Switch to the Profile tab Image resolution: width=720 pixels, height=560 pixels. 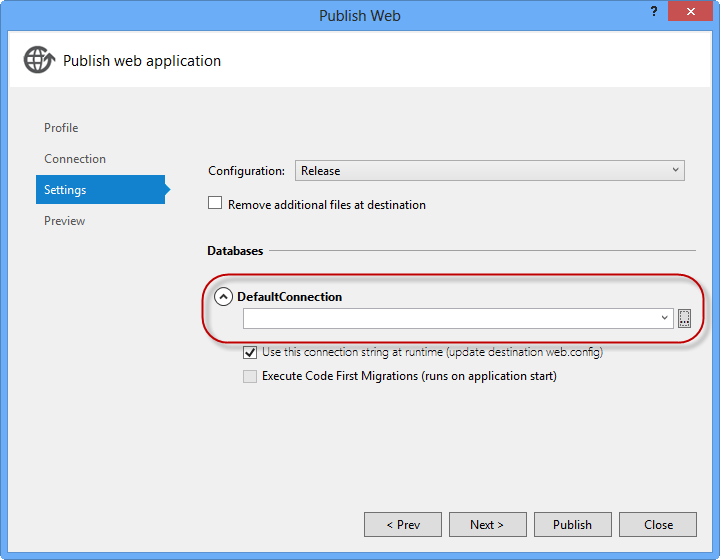(61, 128)
